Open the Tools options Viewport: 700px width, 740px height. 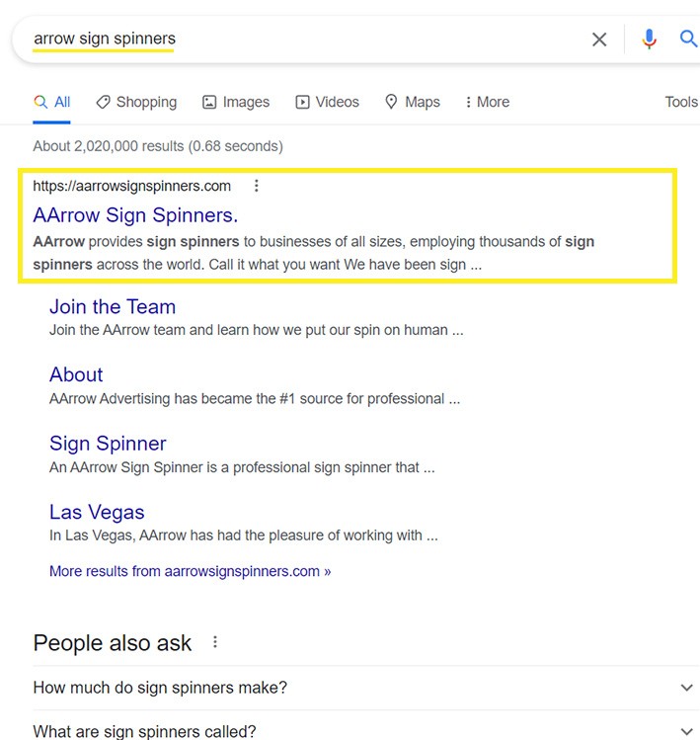coord(681,102)
